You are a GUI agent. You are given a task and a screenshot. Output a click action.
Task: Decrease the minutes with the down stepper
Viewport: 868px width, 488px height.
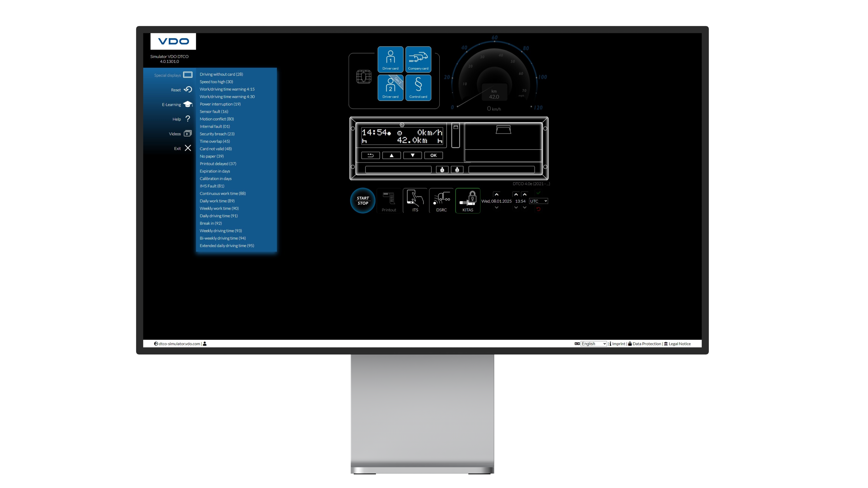[x=525, y=208]
